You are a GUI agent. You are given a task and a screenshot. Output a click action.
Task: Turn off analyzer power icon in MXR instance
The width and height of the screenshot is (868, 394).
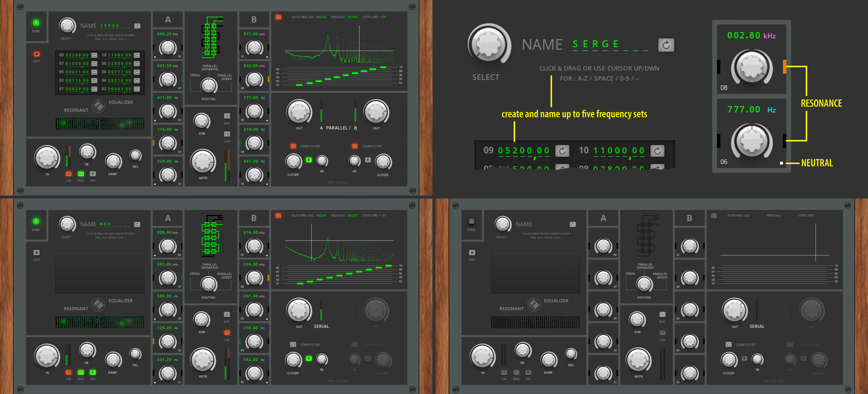pos(278,216)
